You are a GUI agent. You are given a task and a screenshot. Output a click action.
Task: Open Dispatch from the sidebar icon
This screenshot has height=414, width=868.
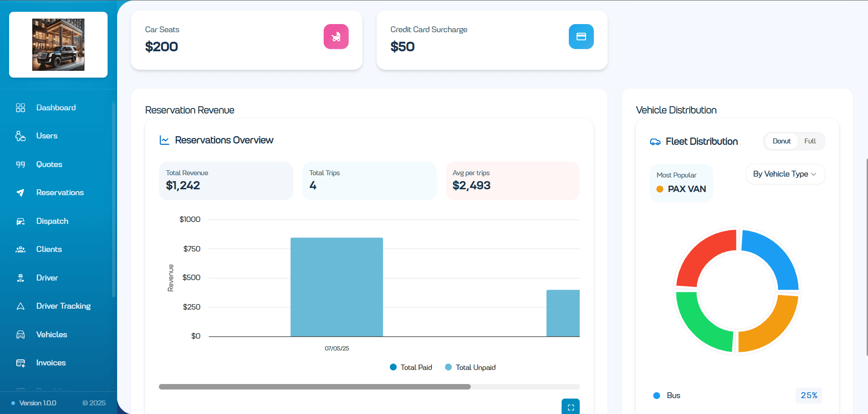pyautogui.click(x=21, y=221)
